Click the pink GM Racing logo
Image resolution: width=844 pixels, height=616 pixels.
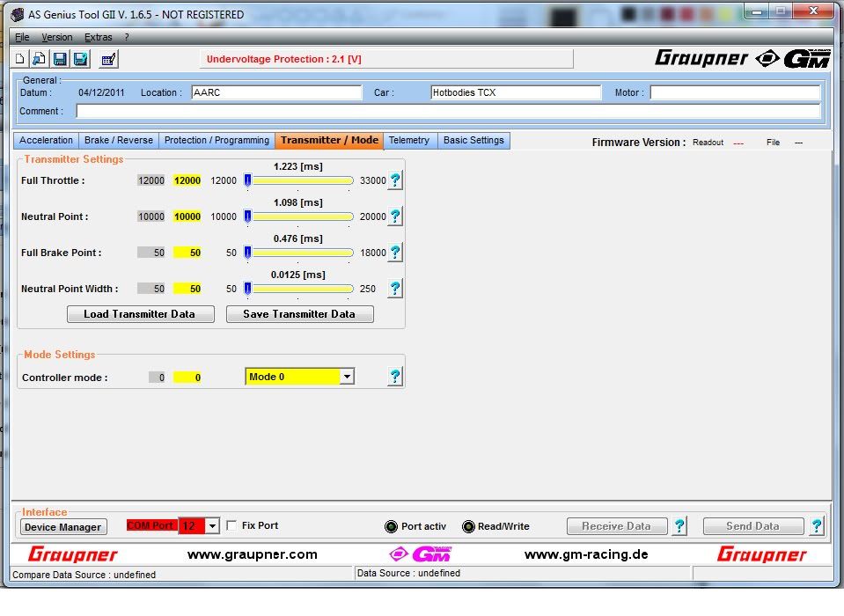(421, 554)
